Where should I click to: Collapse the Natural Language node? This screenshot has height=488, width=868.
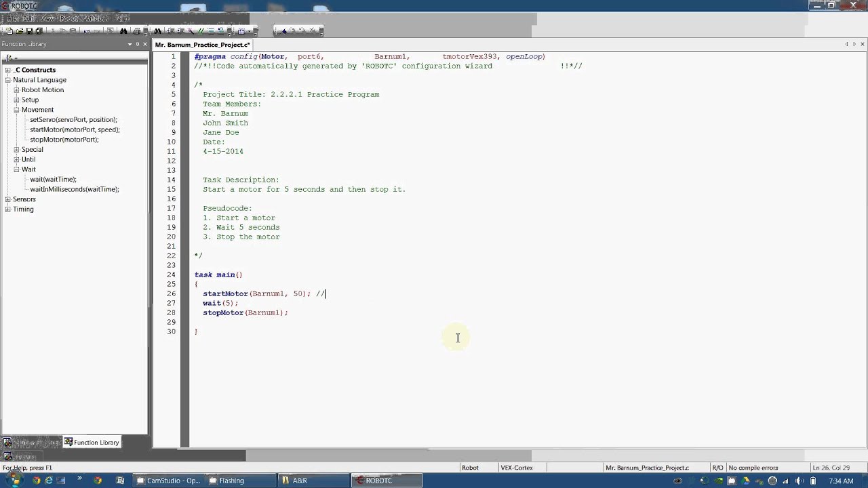(x=8, y=80)
